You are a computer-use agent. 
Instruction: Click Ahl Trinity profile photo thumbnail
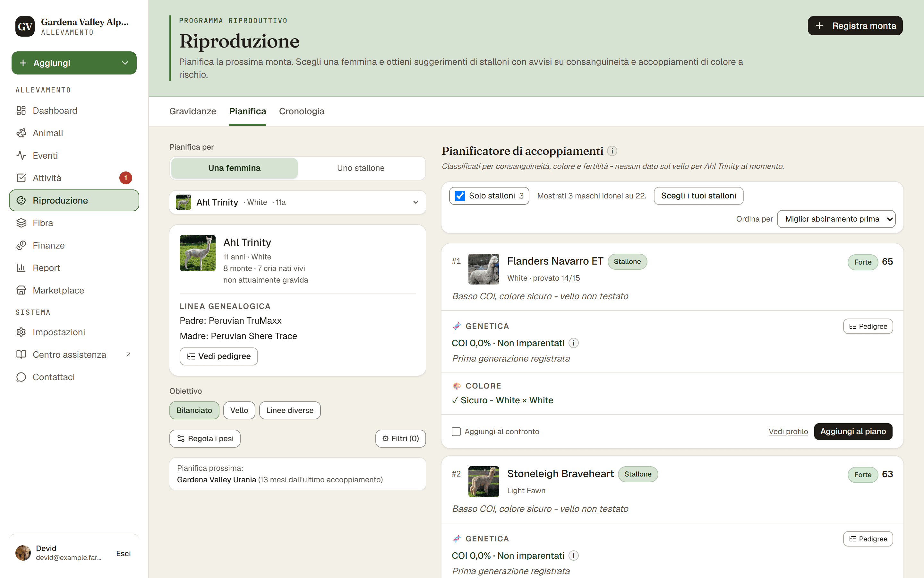click(x=198, y=253)
